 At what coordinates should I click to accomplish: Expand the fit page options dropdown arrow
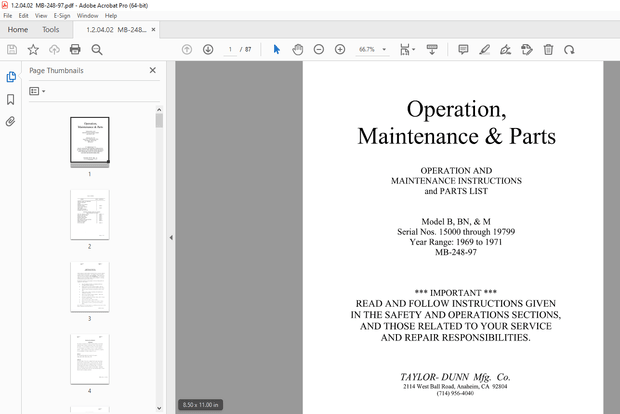click(414, 49)
